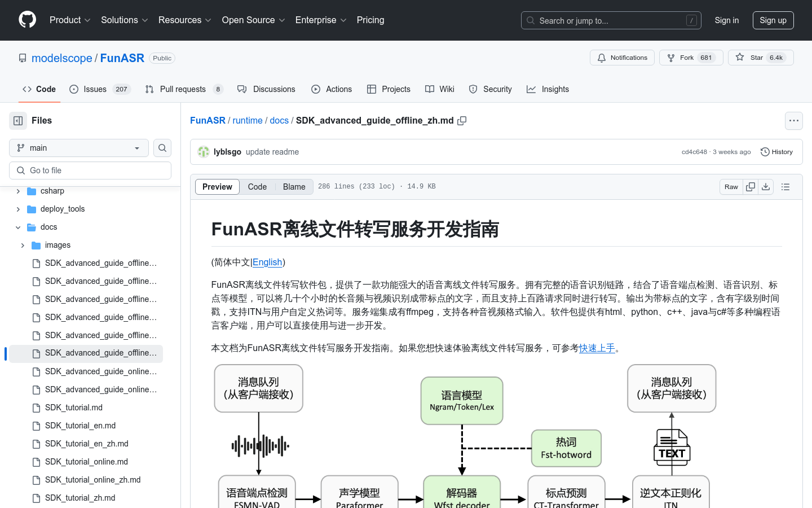Copy the file path icon next to filename

(x=462, y=120)
